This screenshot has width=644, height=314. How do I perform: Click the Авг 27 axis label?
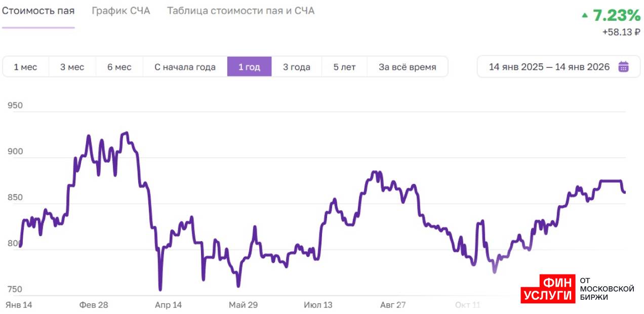[x=393, y=305]
